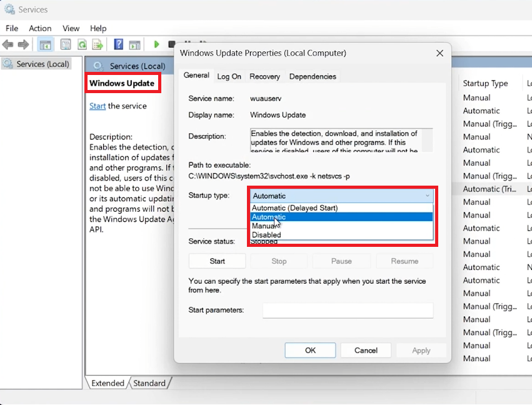
Task: Close the Windows Update Properties dialog
Action: coord(439,53)
